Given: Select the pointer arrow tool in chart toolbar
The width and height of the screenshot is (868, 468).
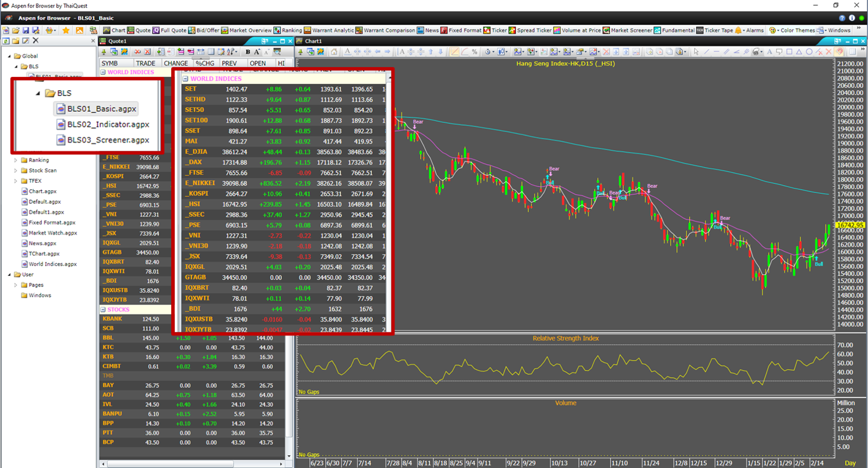Looking at the screenshot, I should click(696, 52).
